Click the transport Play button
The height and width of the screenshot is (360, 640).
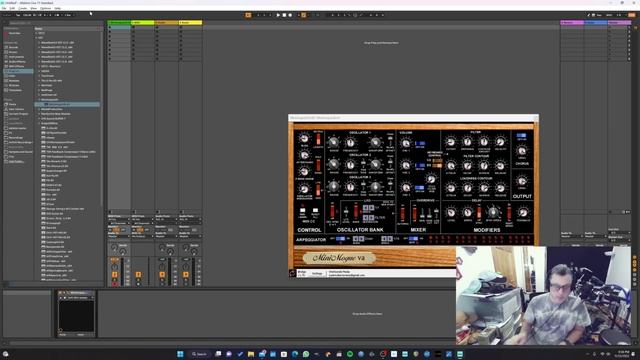[x=278, y=15]
